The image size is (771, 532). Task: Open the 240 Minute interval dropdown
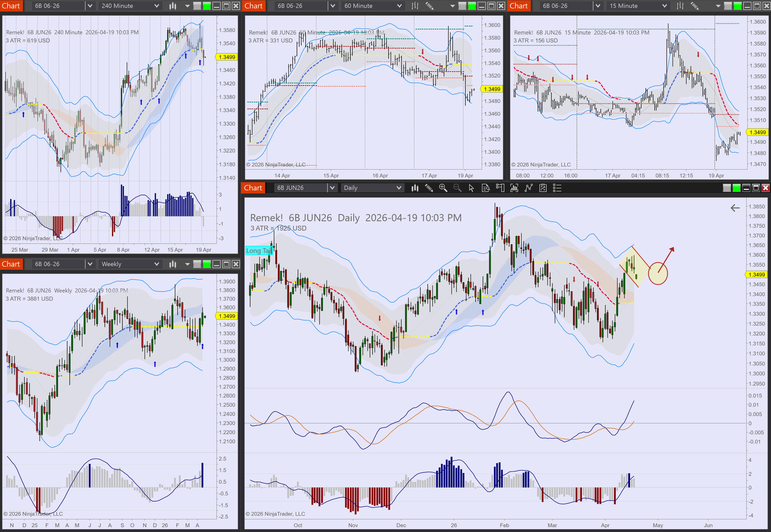156,6
